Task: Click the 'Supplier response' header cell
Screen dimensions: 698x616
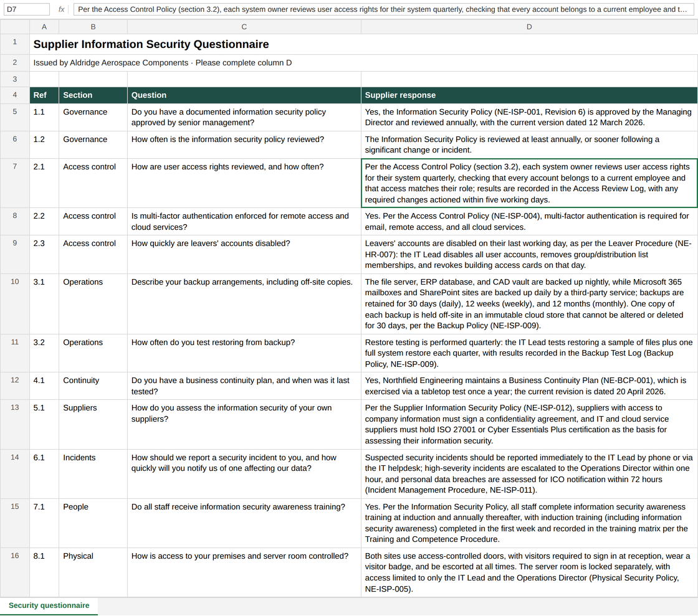Action: point(529,95)
